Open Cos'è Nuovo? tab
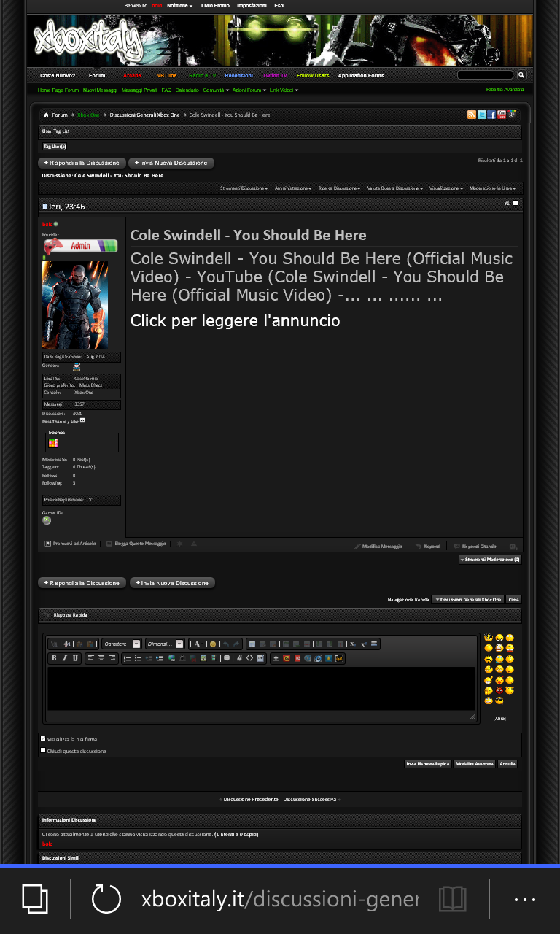 (58, 75)
